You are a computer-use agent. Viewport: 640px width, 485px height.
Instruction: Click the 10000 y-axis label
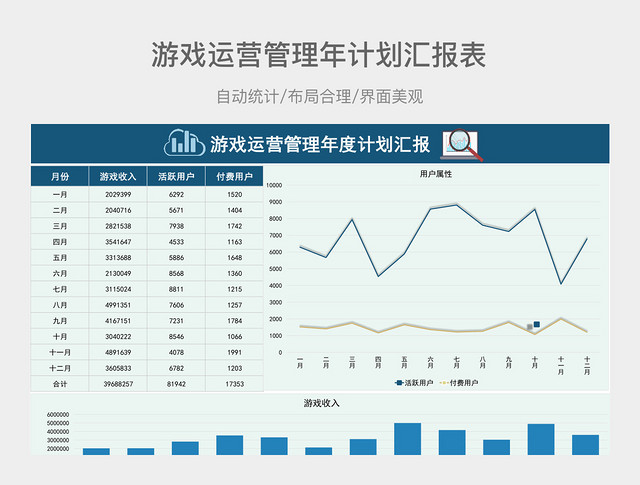click(274, 185)
